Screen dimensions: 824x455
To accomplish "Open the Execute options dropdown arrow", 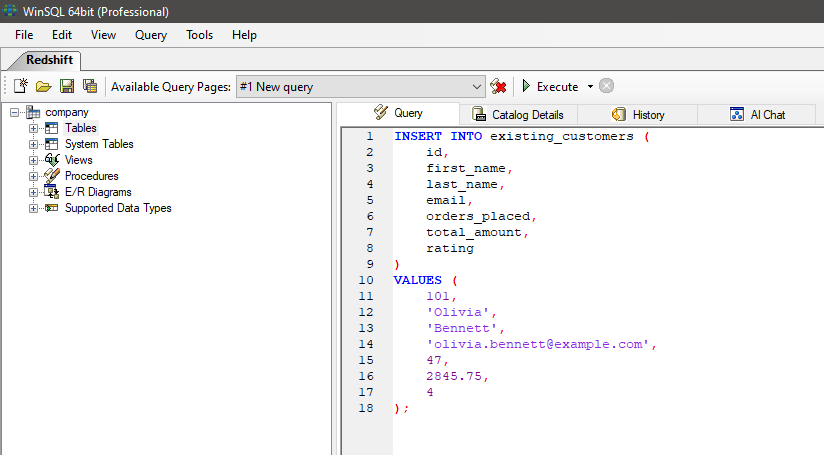I will pos(590,86).
